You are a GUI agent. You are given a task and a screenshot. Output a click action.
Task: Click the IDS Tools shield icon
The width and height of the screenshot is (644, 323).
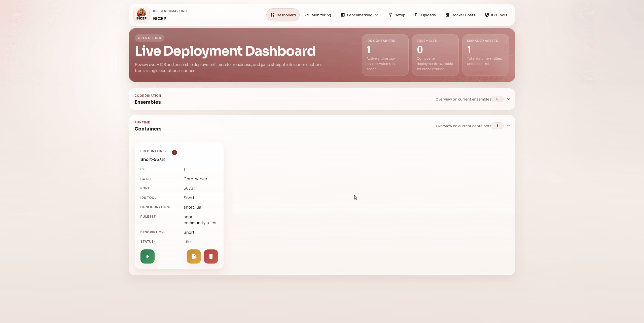(487, 15)
